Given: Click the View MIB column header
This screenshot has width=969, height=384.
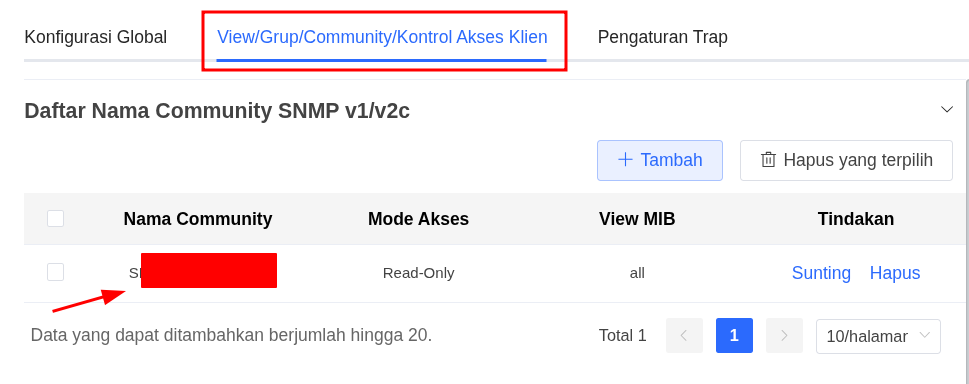Looking at the screenshot, I should click(637, 219).
